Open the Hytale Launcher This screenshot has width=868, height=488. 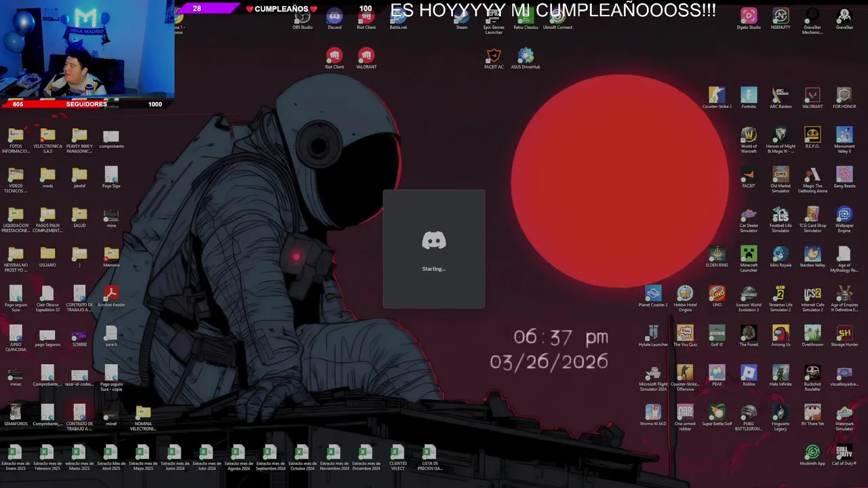point(653,335)
